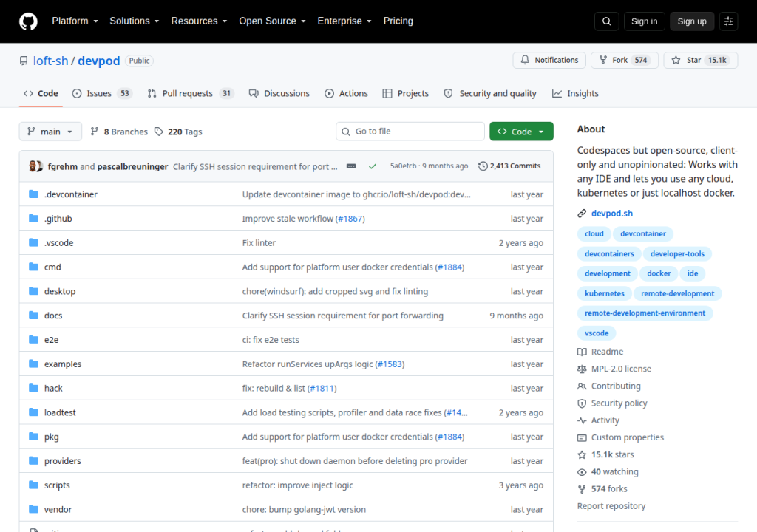Click the Custom properties icon
The image size is (757, 532).
(x=582, y=437)
